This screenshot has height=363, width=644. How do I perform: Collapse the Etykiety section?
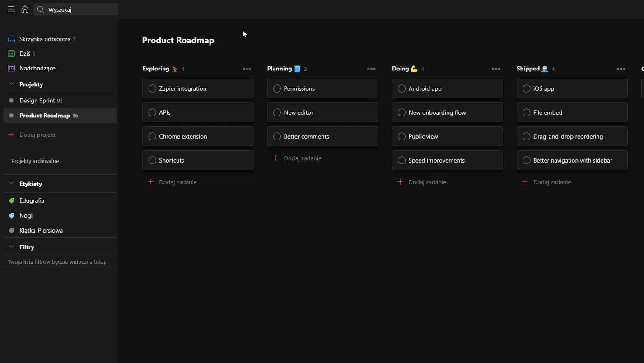pos(11,184)
